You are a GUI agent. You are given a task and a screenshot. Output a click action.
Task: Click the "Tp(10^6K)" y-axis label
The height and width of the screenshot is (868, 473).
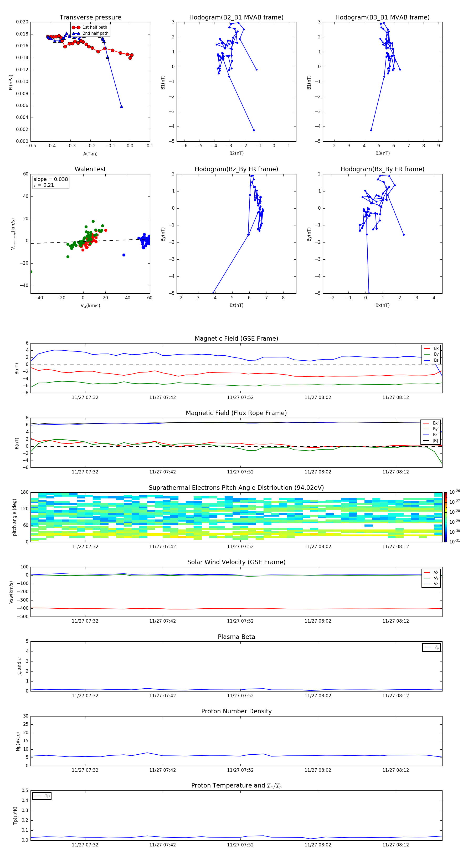pos(16,815)
